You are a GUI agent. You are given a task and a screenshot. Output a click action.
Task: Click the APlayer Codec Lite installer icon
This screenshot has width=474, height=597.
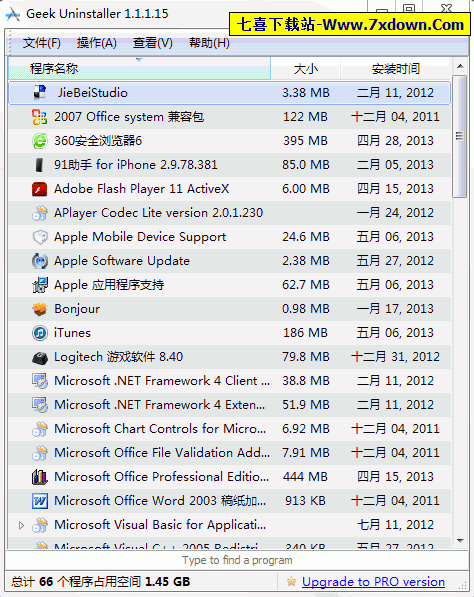click(40, 212)
